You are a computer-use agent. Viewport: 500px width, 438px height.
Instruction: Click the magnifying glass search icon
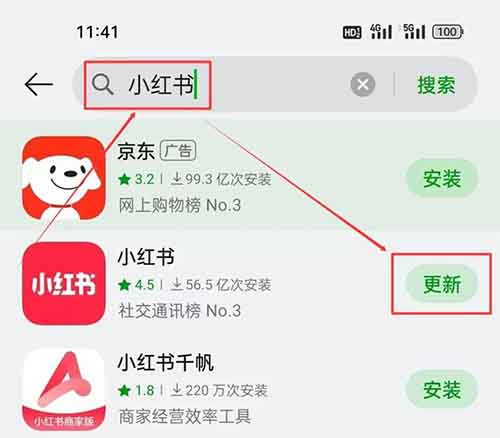[x=102, y=85]
